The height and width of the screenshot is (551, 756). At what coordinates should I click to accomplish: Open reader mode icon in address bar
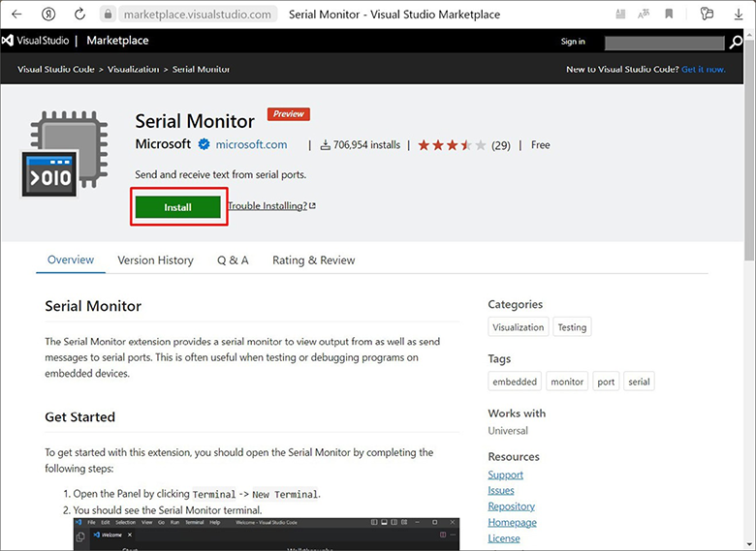click(620, 14)
